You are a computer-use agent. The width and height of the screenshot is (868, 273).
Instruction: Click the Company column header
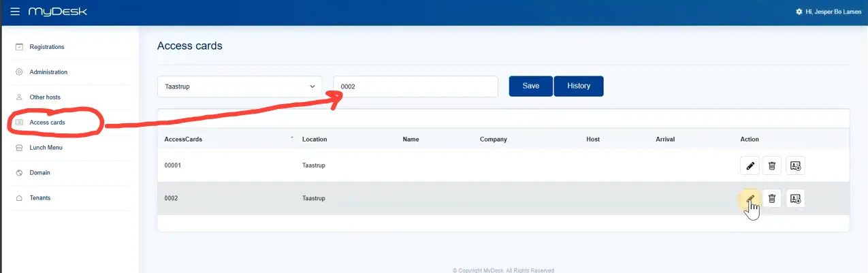[494, 140]
